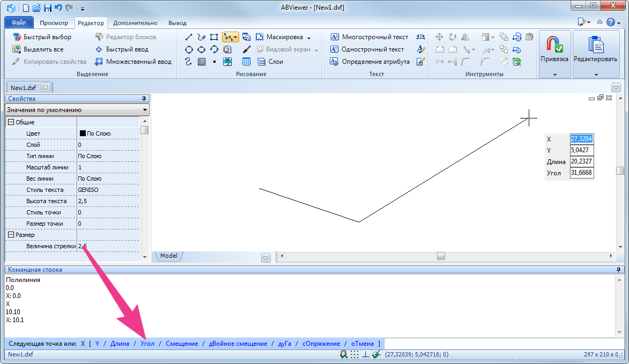Pick the Circle drawing tool
Image resolution: width=629 pixels, height=364 pixels.
click(189, 49)
